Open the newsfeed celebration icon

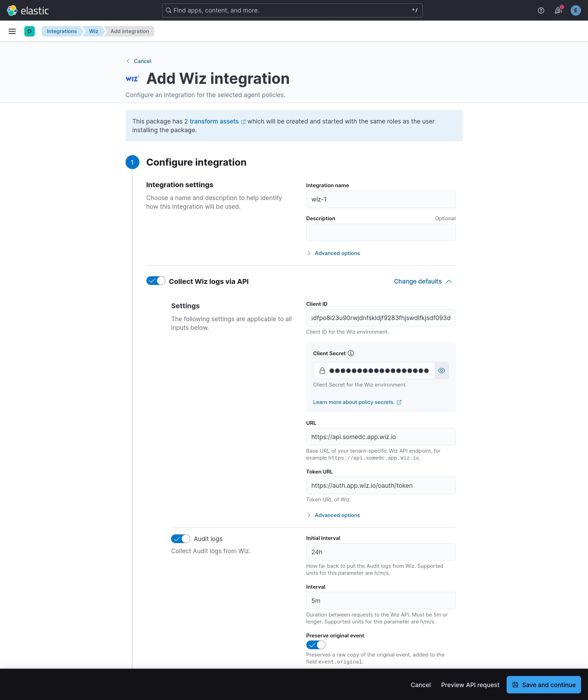coord(558,10)
